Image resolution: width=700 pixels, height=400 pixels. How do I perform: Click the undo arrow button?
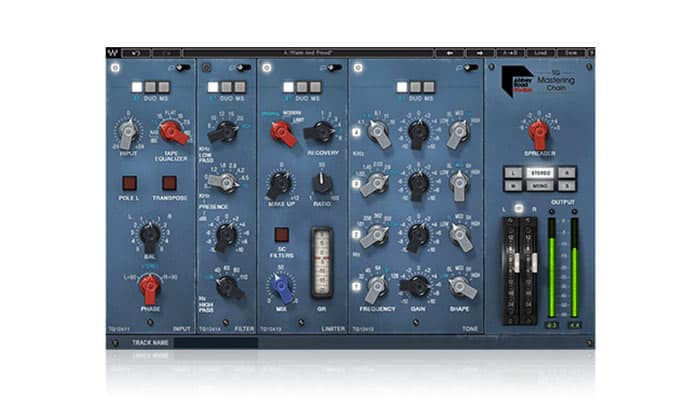click(x=136, y=53)
